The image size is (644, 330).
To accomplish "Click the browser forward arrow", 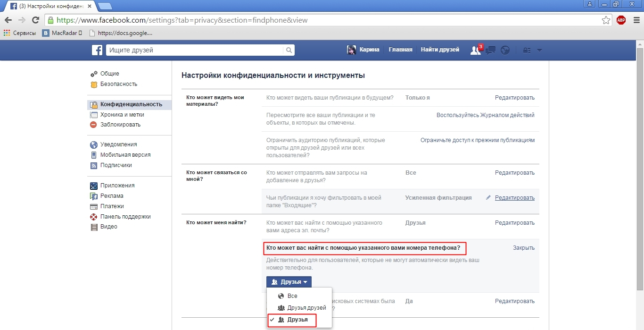I will pyautogui.click(x=22, y=20).
